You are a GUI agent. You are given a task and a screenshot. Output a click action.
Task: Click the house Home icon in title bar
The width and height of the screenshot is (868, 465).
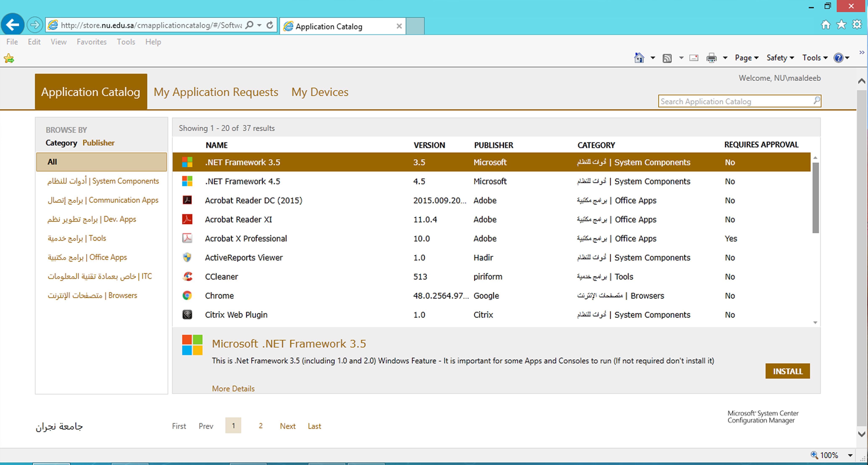point(826,25)
